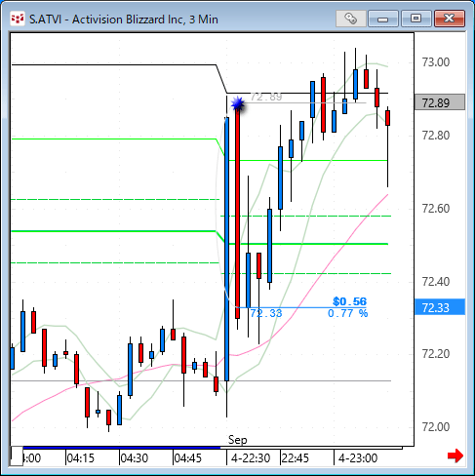Close the ATVI chart window
The image size is (475, 476).
(450, 19)
